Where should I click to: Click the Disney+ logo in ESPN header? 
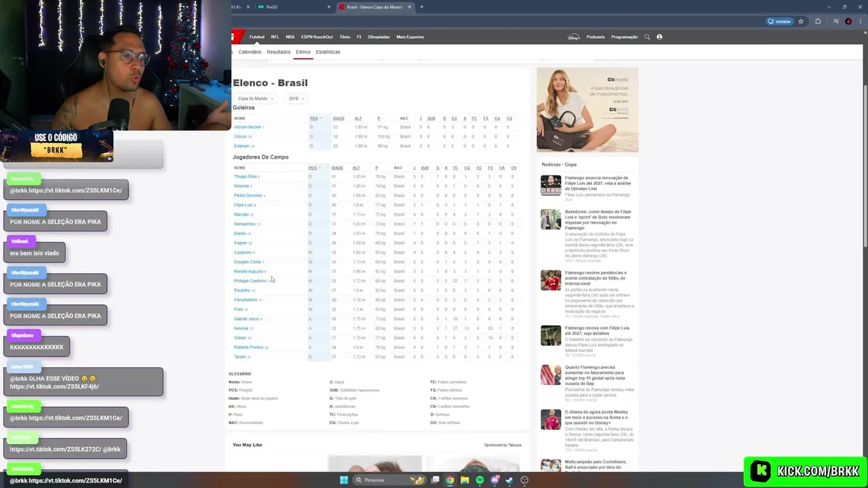tap(574, 37)
